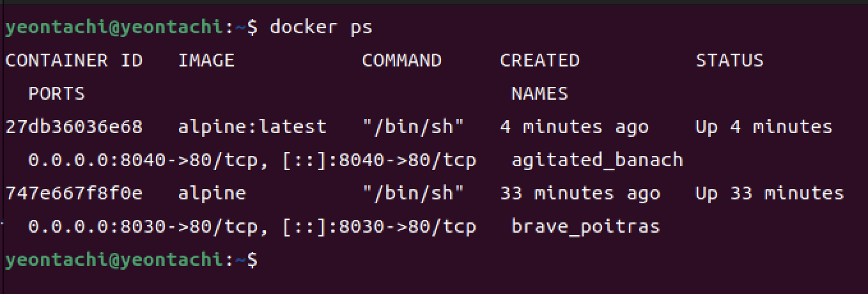Click the CREATED column header
The height and width of the screenshot is (294, 868).
[x=540, y=61]
